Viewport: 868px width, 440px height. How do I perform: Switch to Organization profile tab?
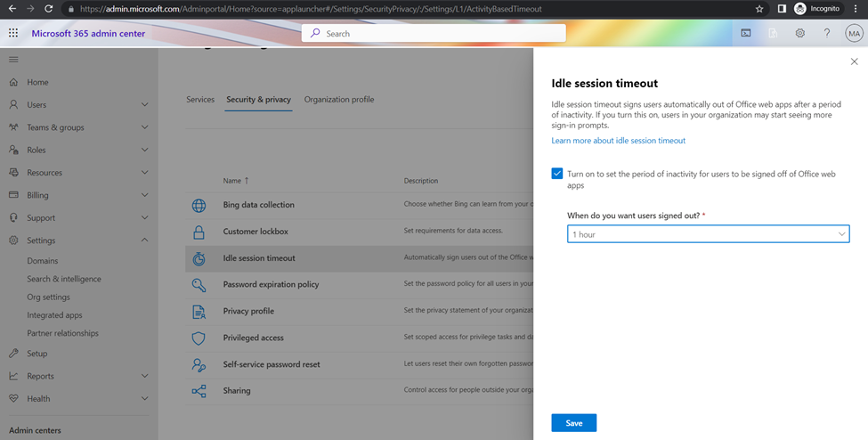point(339,100)
